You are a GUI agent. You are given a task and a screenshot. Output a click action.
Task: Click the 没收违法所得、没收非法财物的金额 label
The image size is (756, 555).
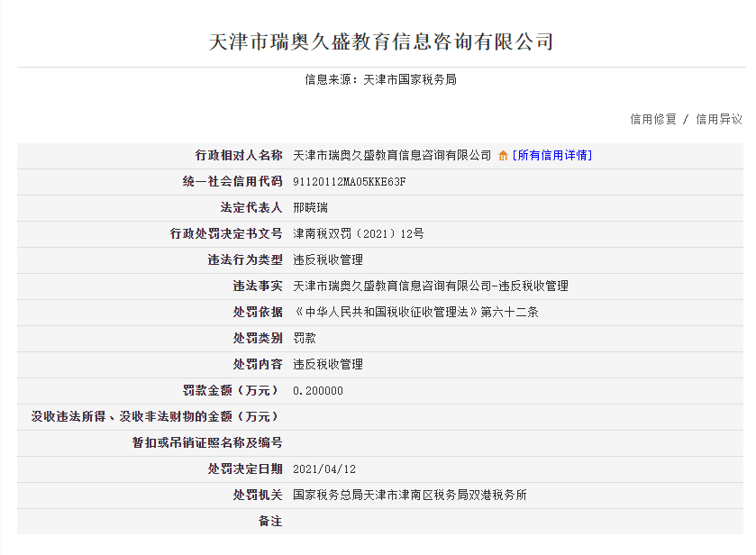pyautogui.click(x=157, y=416)
